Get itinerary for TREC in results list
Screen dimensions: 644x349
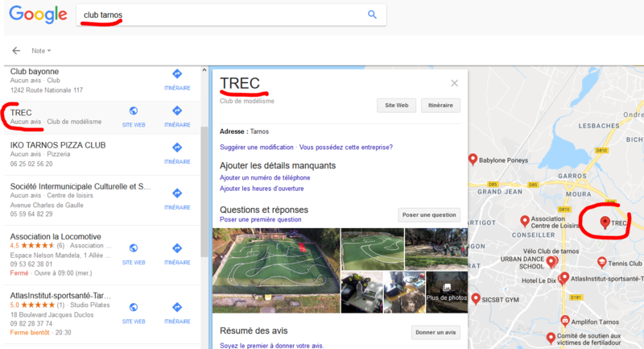click(177, 116)
